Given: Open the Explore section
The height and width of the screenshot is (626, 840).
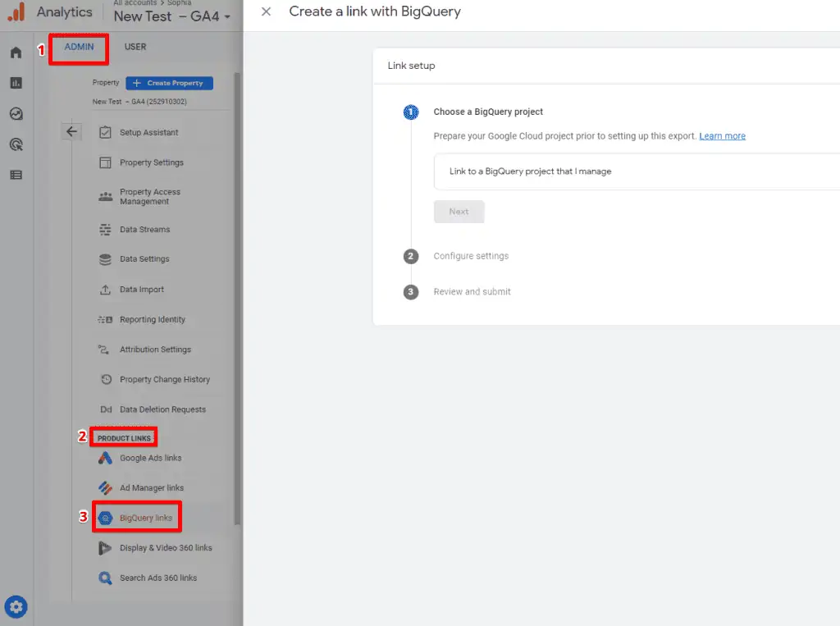Looking at the screenshot, I should [x=15, y=113].
